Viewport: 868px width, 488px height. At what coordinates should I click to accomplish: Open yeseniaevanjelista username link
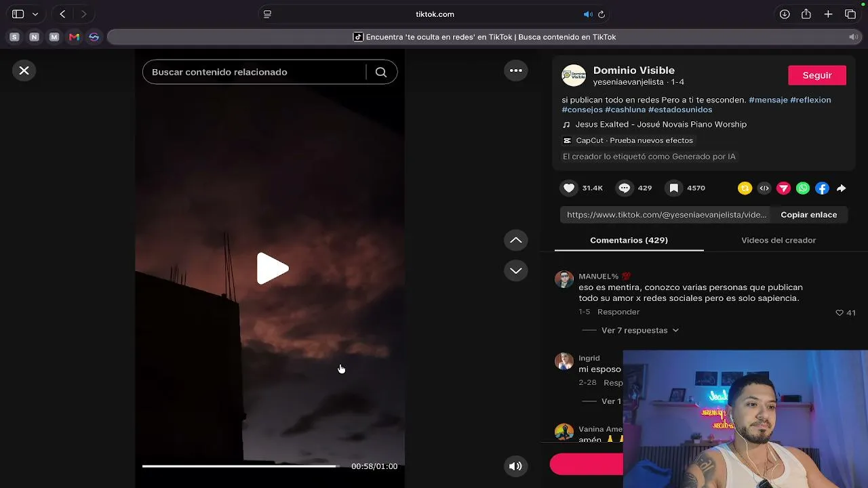629,82
